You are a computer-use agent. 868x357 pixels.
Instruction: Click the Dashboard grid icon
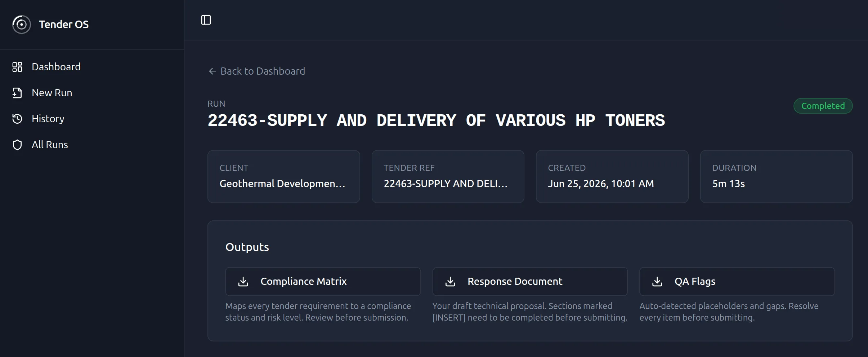click(17, 67)
